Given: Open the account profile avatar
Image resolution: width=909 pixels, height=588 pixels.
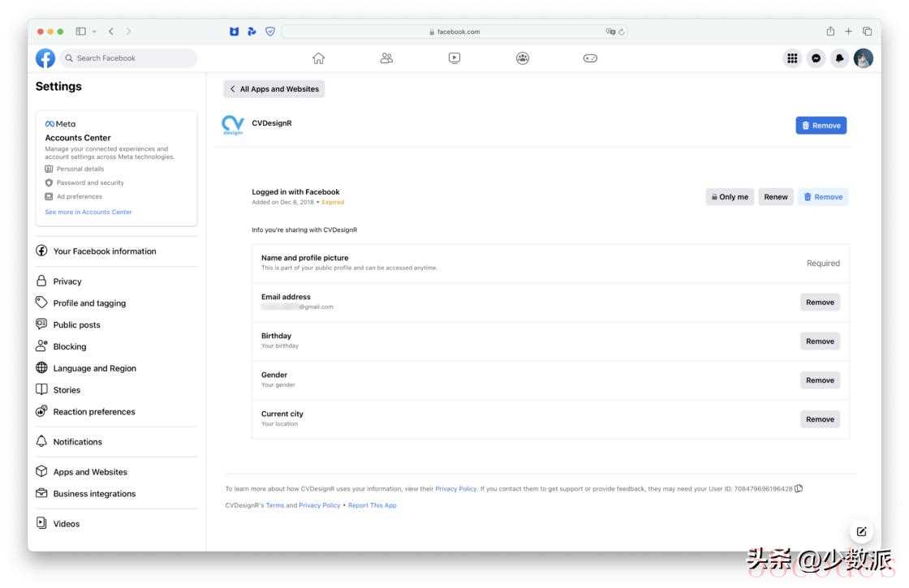Looking at the screenshot, I should click(x=864, y=58).
